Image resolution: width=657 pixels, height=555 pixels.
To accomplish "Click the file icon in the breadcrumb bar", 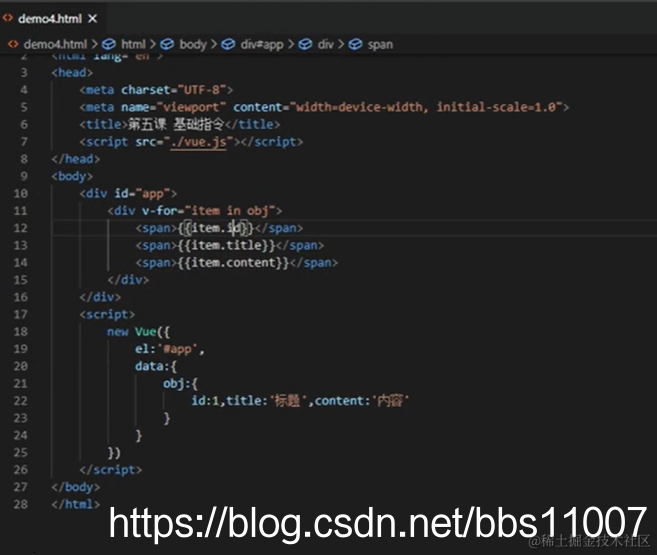I will (13, 44).
